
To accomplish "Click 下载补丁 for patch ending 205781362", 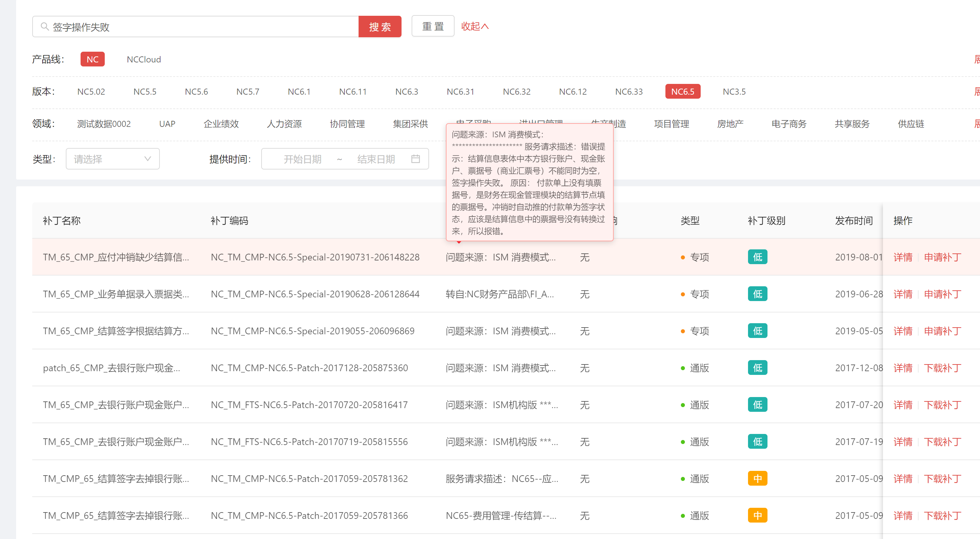I will click(942, 479).
